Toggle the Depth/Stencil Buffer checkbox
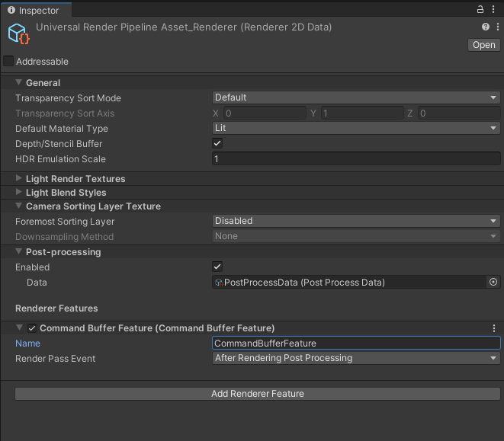This screenshot has height=441, width=504. [x=217, y=143]
